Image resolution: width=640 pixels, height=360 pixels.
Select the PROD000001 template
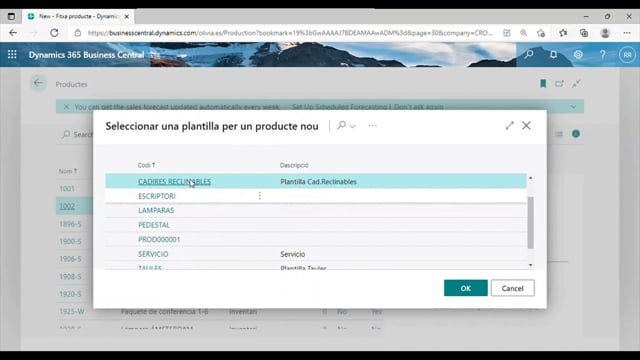159,240
